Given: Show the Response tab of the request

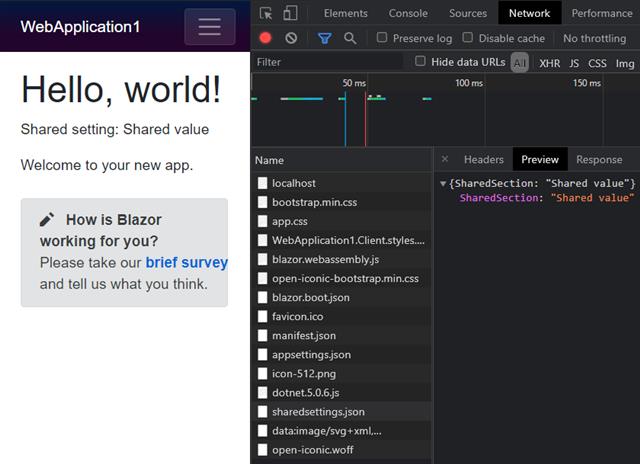Looking at the screenshot, I should click(x=599, y=160).
